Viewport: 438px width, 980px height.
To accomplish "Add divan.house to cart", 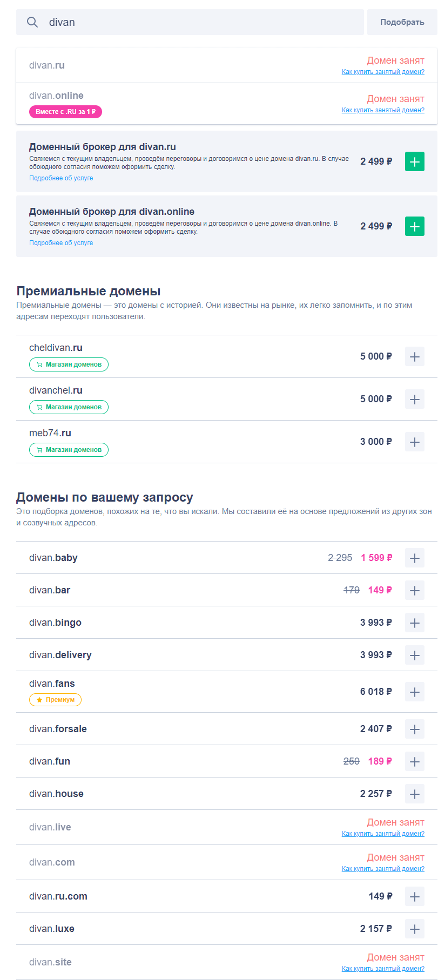I will (x=414, y=794).
